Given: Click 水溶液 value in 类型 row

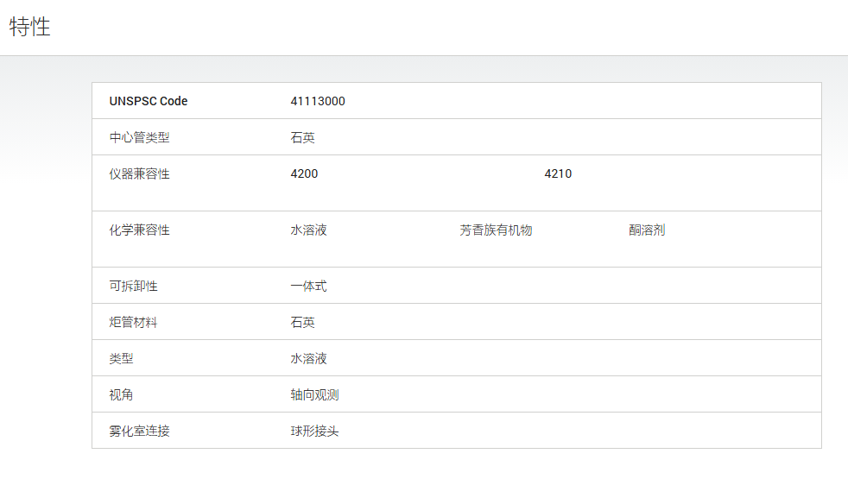Looking at the screenshot, I should [x=308, y=358].
